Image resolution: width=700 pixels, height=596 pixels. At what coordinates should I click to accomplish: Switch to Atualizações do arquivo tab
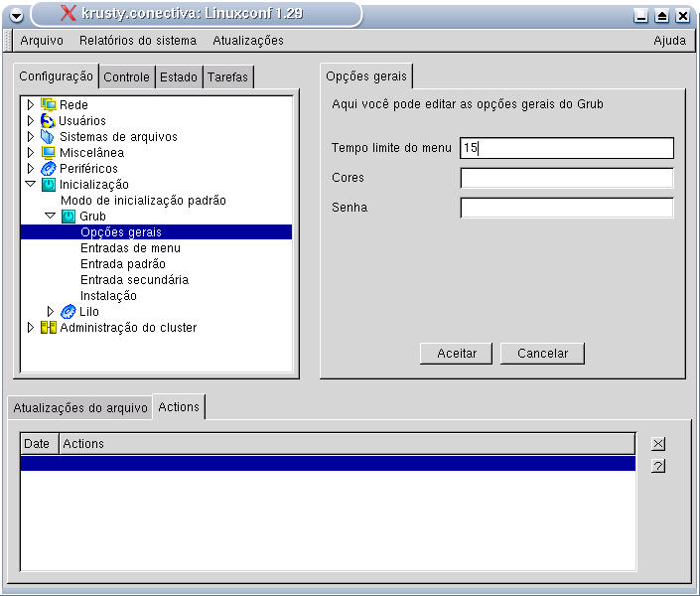(80, 407)
